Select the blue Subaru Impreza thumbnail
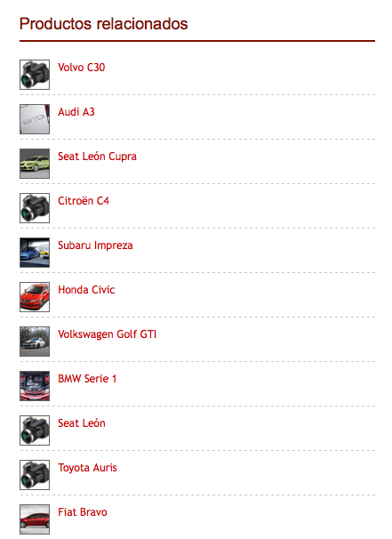The image size is (392, 539). click(35, 253)
